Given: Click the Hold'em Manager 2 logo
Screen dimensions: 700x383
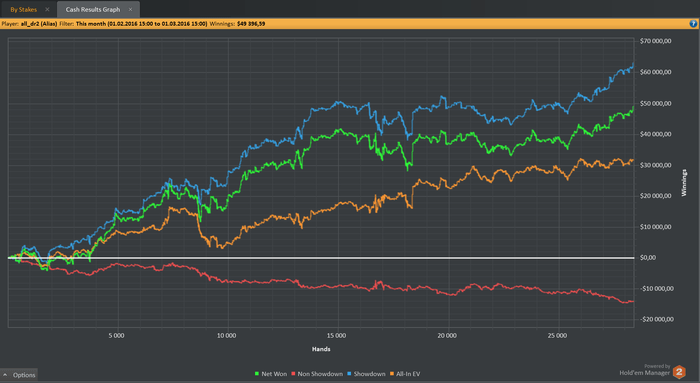Looking at the screenshot, I should click(x=679, y=372).
